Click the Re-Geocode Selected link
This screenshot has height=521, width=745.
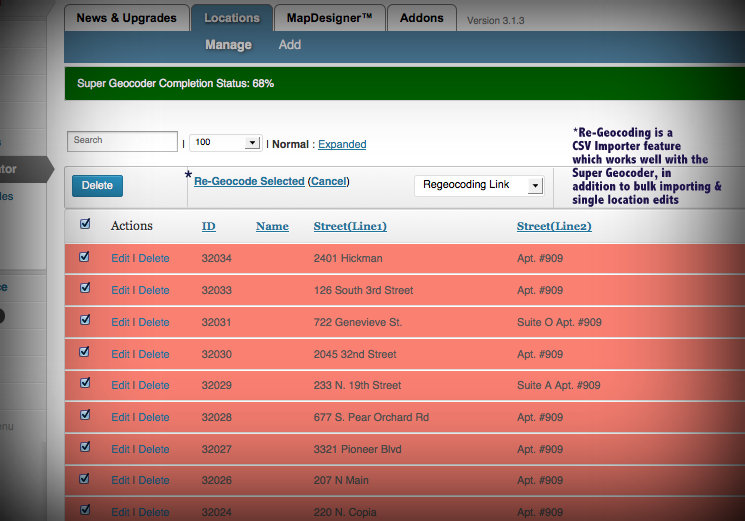(x=249, y=182)
